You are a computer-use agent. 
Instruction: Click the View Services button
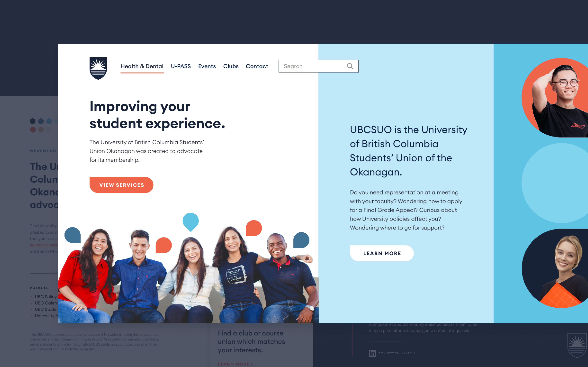click(121, 185)
